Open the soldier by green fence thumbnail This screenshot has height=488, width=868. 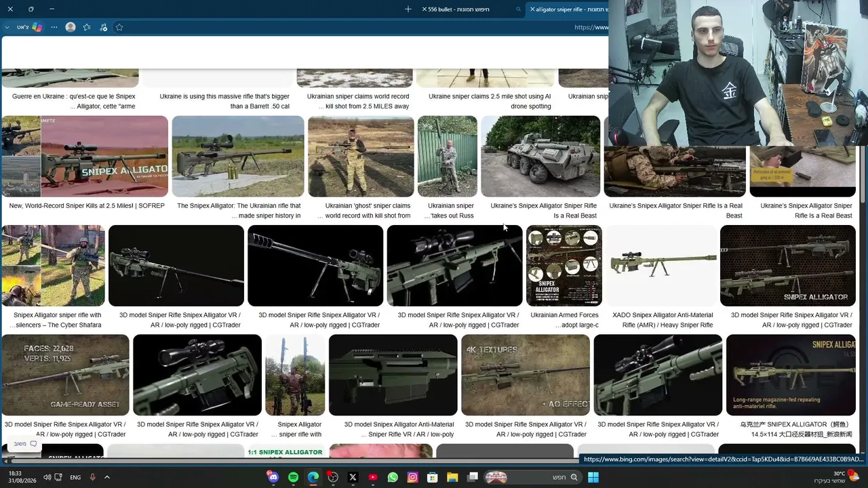[448, 157]
